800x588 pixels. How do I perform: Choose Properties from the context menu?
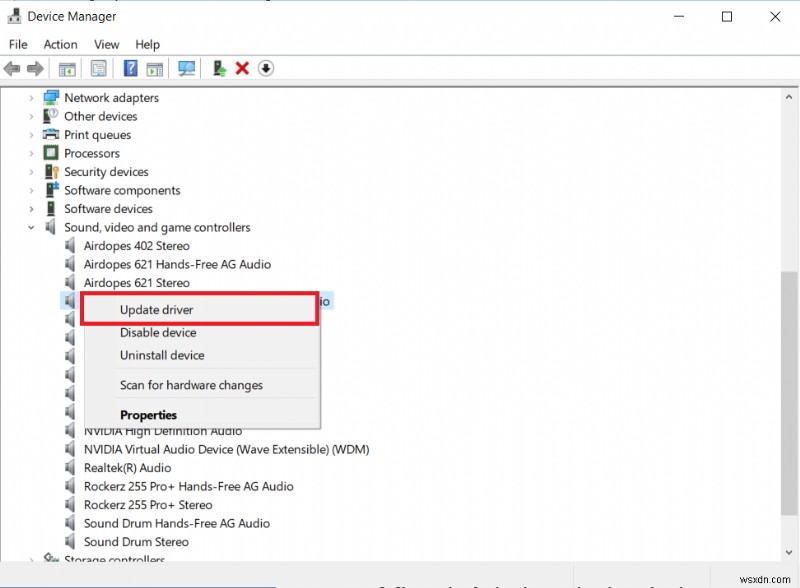(x=202, y=414)
